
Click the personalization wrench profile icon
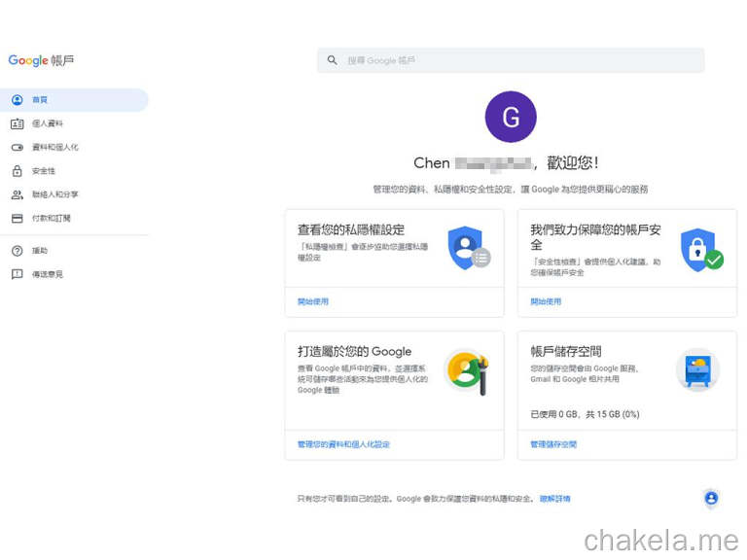click(467, 371)
